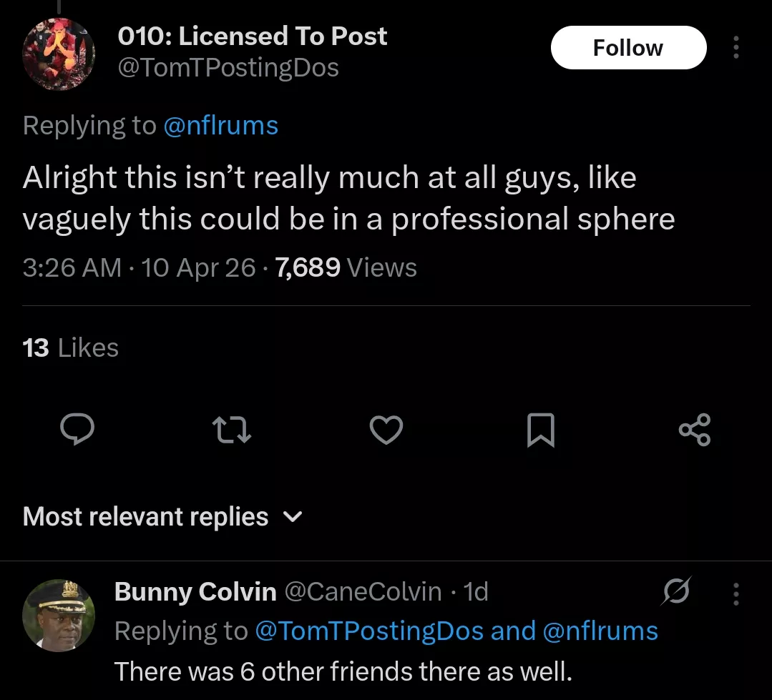
Task: Open the 010: Licensed To Post display name
Action: tap(252, 36)
